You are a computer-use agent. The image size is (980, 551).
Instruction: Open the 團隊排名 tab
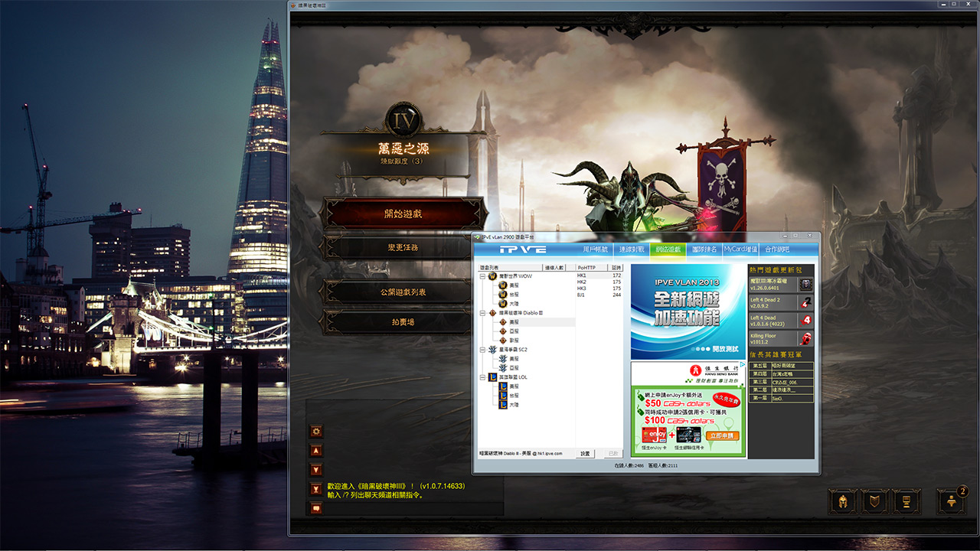coord(704,249)
